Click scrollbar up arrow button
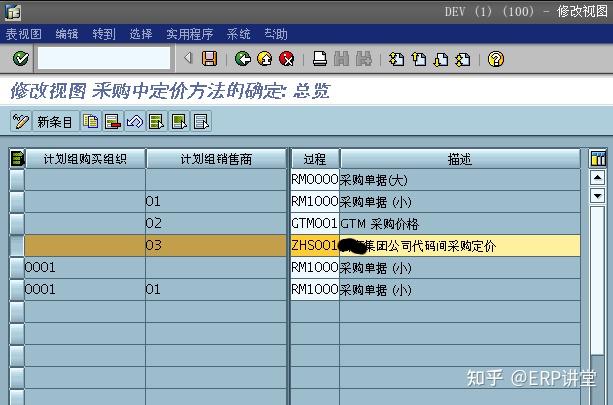The image size is (613, 405). click(x=598, y=178)
